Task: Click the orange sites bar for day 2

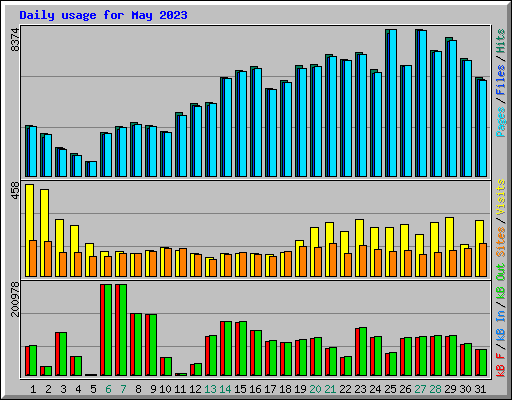Action: coord(48,259)
